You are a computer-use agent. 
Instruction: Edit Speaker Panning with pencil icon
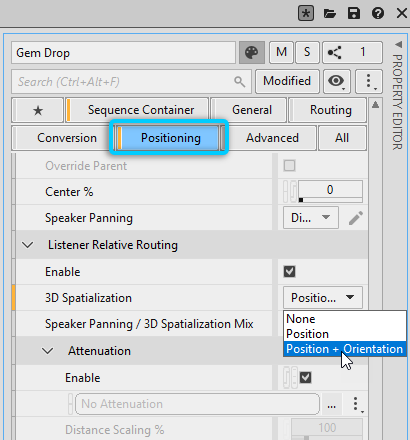pyautogui.click(x=356, y=218)
